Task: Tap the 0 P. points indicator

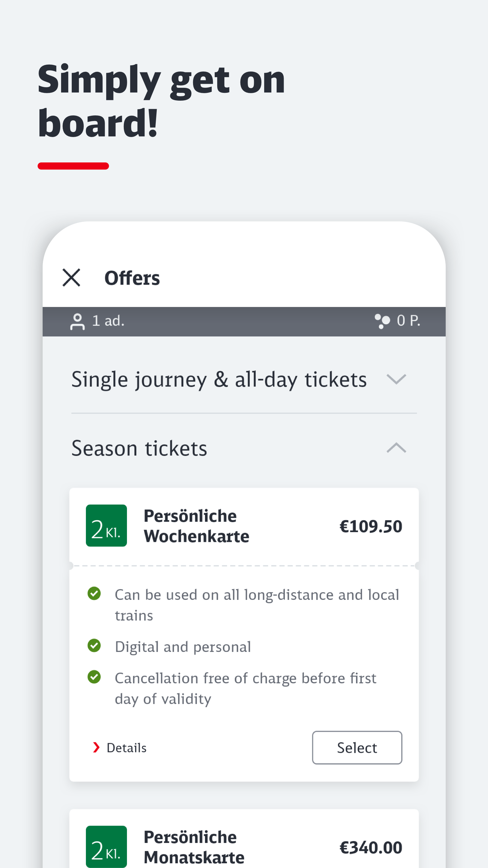Action: point(397,321)
